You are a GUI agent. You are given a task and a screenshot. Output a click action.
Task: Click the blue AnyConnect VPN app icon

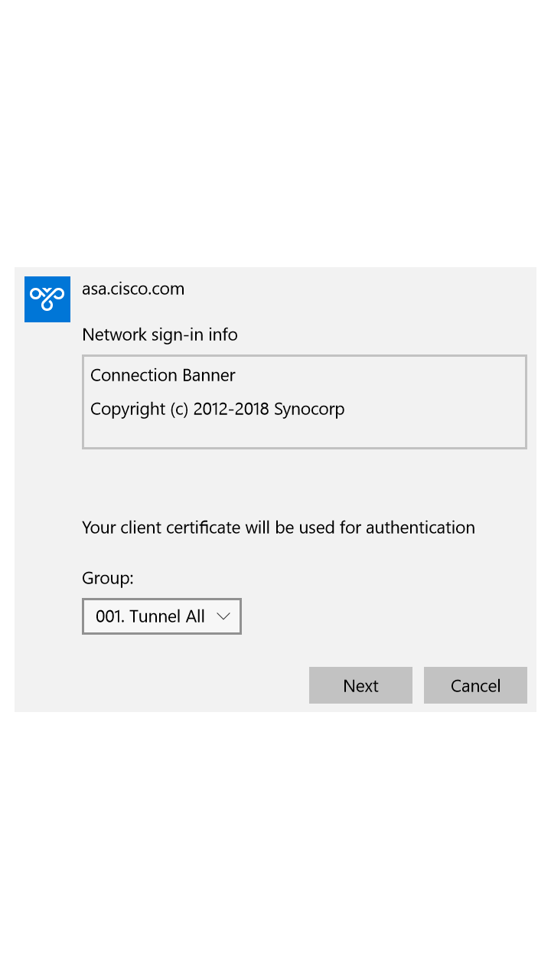click(47, 299)
